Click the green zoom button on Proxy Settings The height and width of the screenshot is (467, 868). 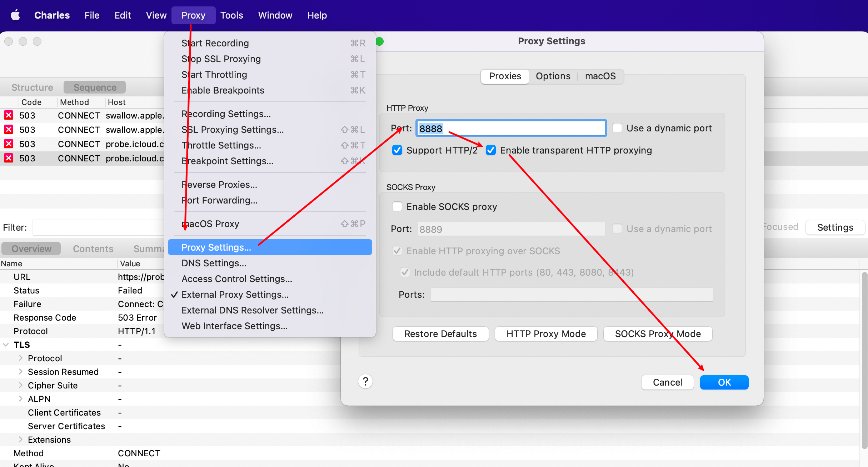380,41
